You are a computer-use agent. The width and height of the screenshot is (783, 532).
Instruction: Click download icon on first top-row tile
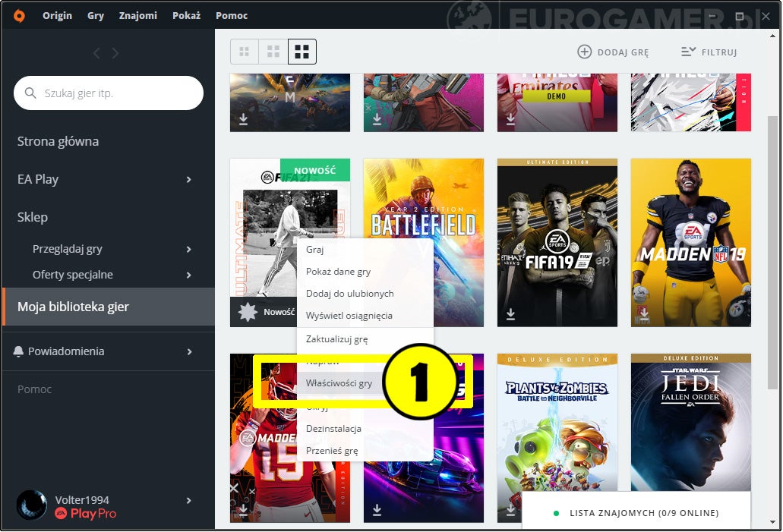tap(243, 119)
